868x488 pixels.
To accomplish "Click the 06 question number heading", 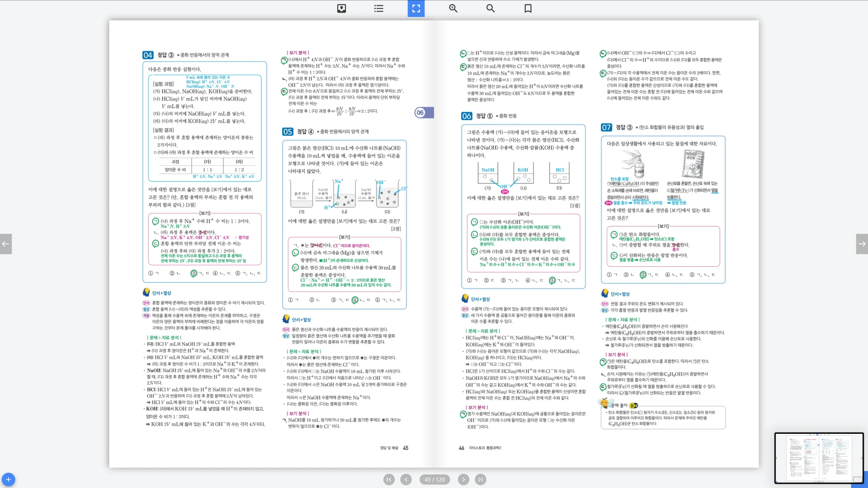I will pos(467,116).
